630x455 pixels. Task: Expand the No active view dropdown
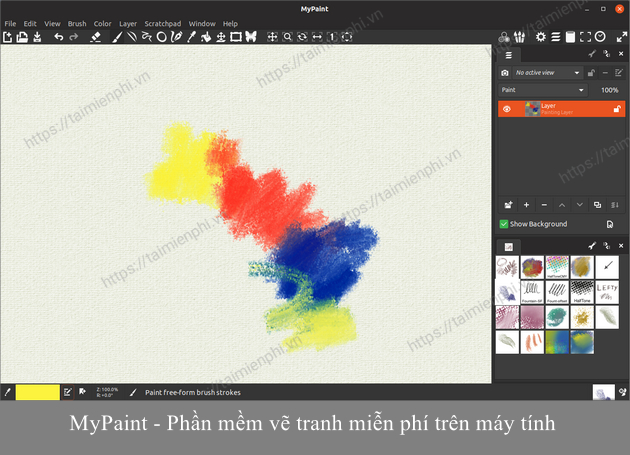click(547, 73)
